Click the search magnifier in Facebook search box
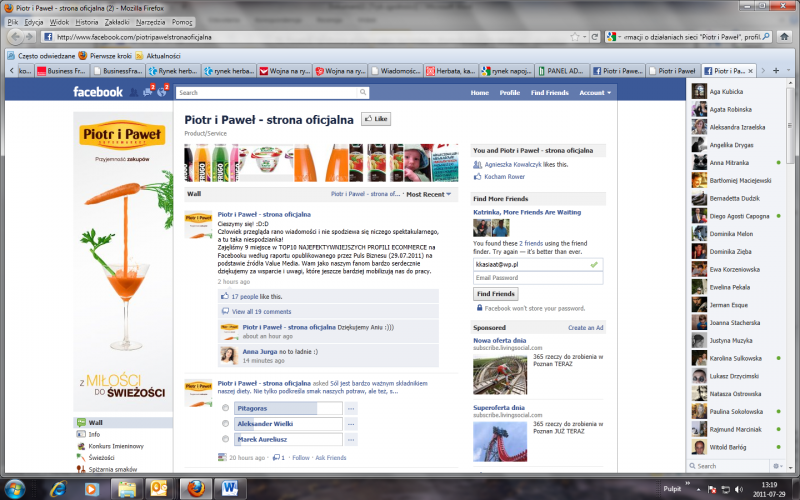Viewport: 800px width, 500px height. pyautogui.click(x=363, y=92)
